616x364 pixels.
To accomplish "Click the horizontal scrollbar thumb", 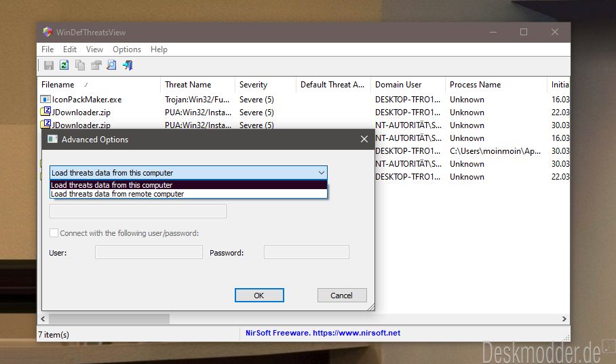I will [109, 319].
